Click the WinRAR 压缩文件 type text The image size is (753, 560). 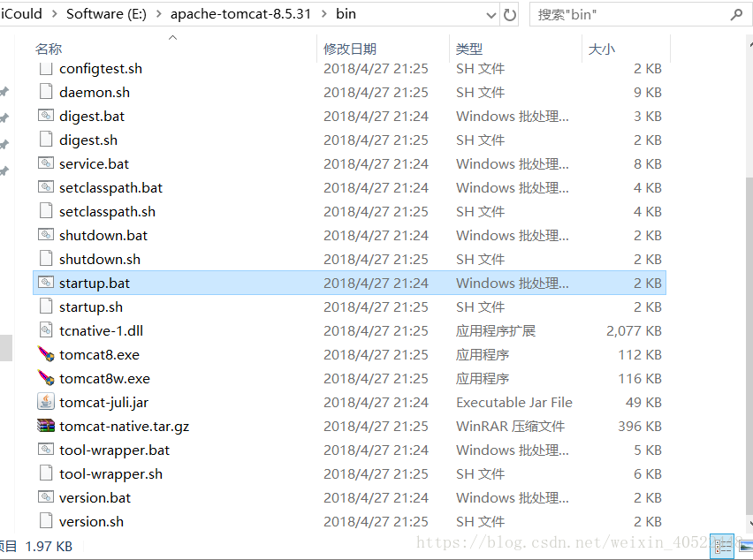(510, 427)
